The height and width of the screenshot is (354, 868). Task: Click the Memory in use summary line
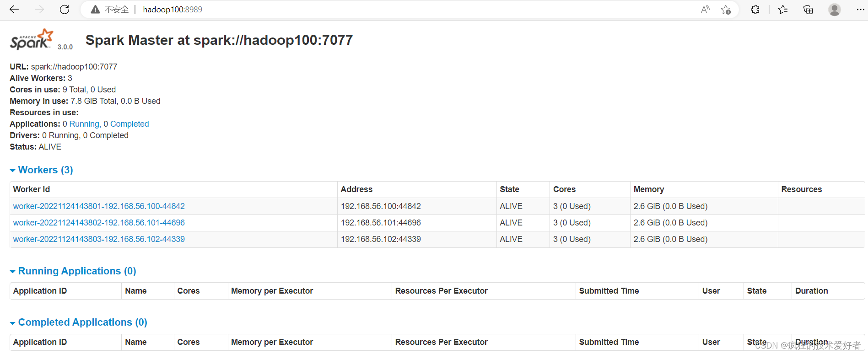point(85,101)
